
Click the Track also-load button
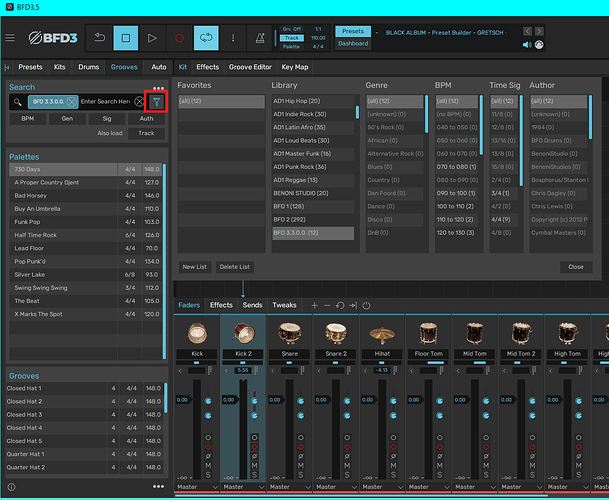[x=146, y=133]
